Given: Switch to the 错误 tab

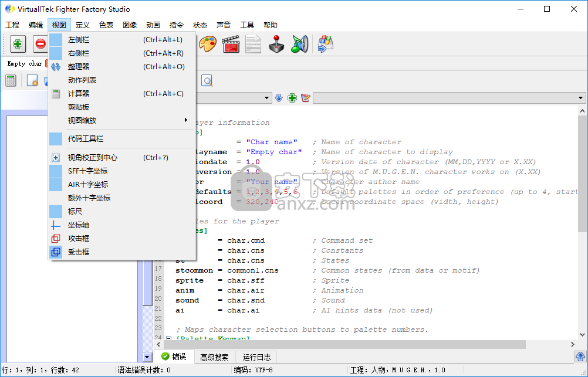Looking at the screenshot, I should coord(174,356).
